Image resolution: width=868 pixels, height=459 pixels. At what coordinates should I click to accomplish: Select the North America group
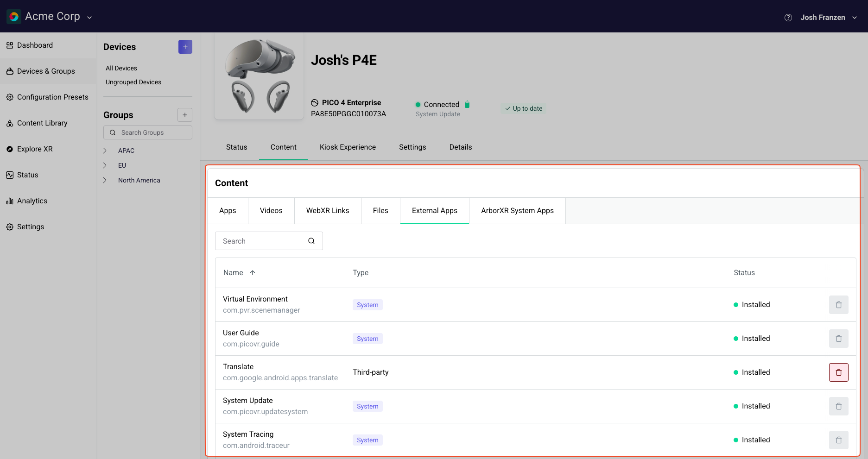click(x=139, y=180)
